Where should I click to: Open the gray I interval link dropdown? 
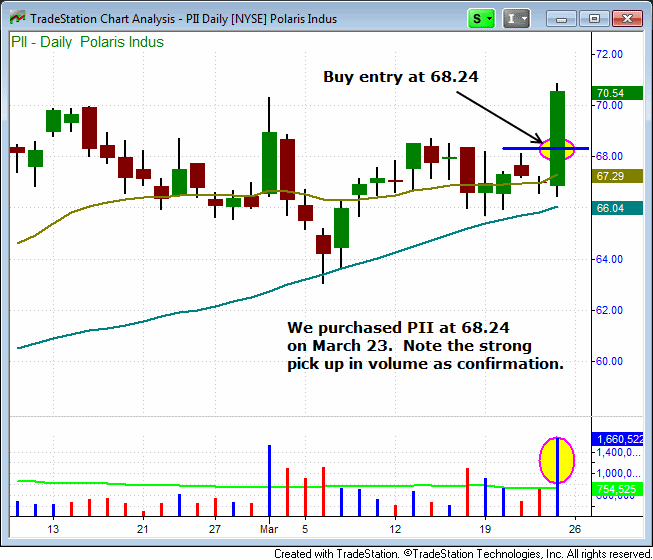point(517,18)
